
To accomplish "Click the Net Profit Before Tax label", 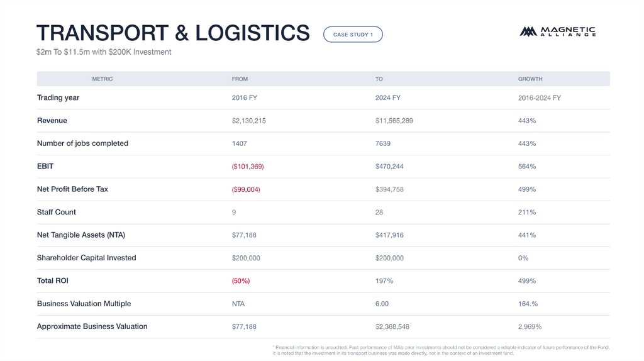I will 72,189.
